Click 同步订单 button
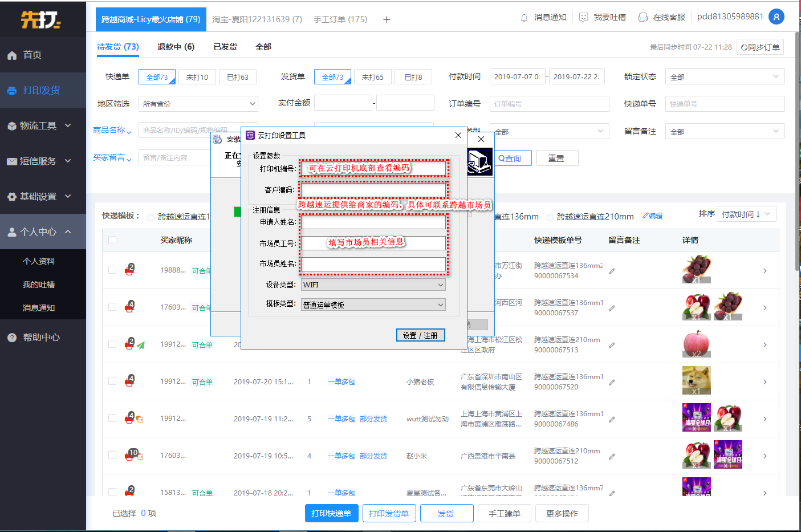 tap(760, 47)
